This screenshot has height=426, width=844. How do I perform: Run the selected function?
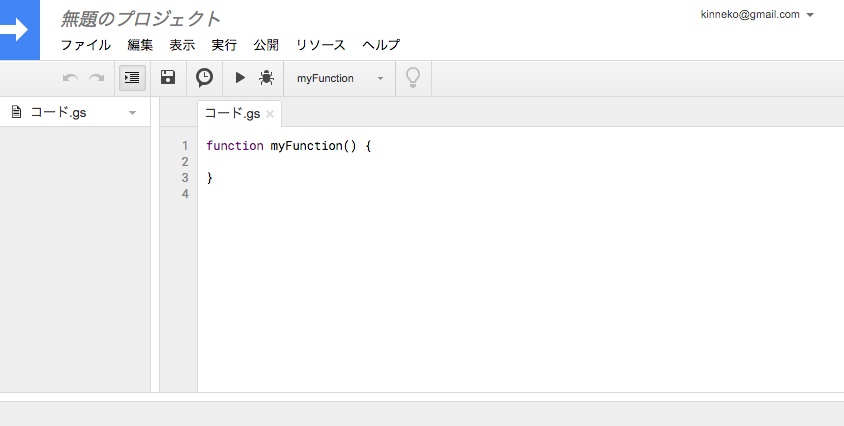240,78
